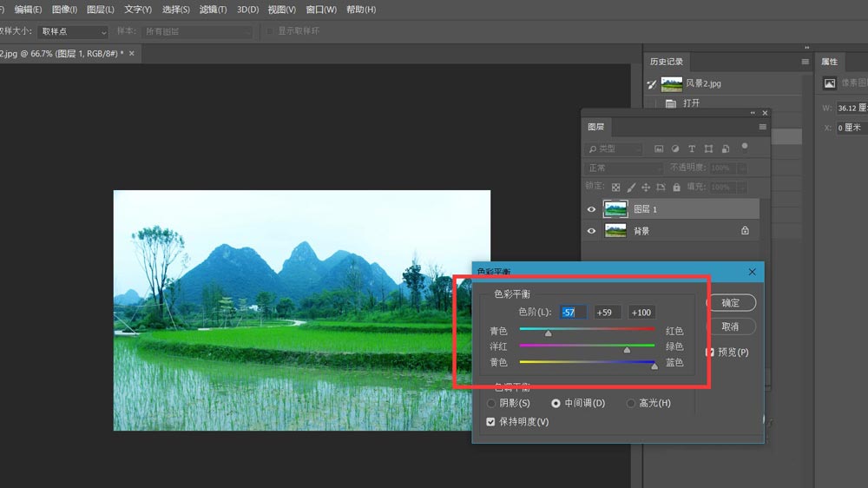Lock image pixels brush icon
This screenshot has width=868, height=488.
[x=631, y=188]
